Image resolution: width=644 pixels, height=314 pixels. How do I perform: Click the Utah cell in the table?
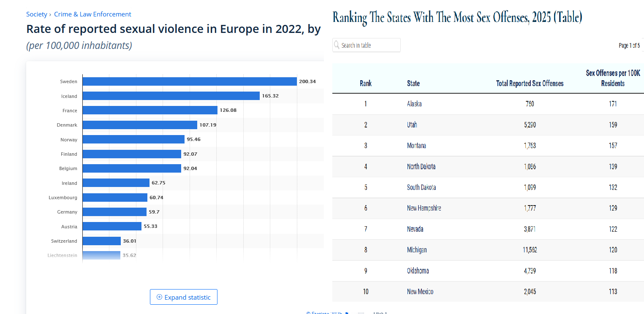412,125
